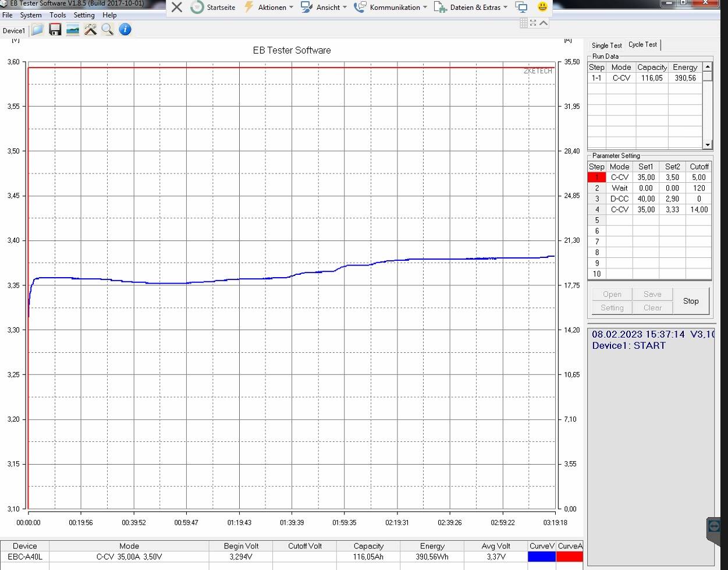Click the picture export toolbar icon
728x570 pixels.
tap(73, 30)
